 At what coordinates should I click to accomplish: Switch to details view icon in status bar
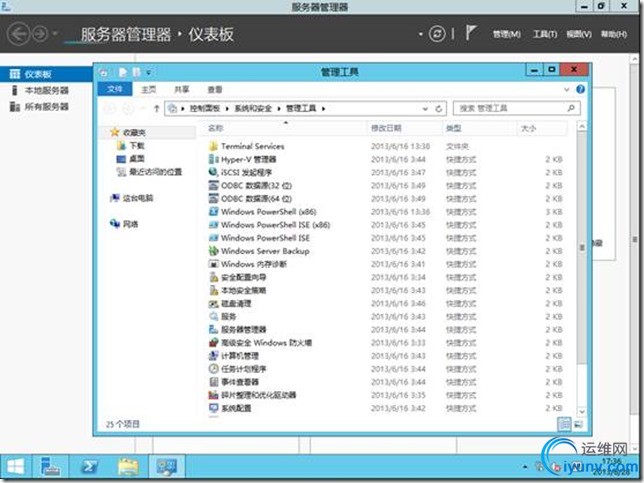pyautogui.click(x=564, y=424)
